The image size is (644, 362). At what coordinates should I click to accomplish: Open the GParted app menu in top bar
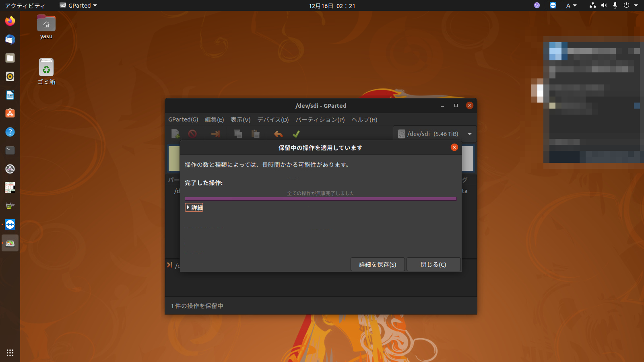(x=78, y=6)
